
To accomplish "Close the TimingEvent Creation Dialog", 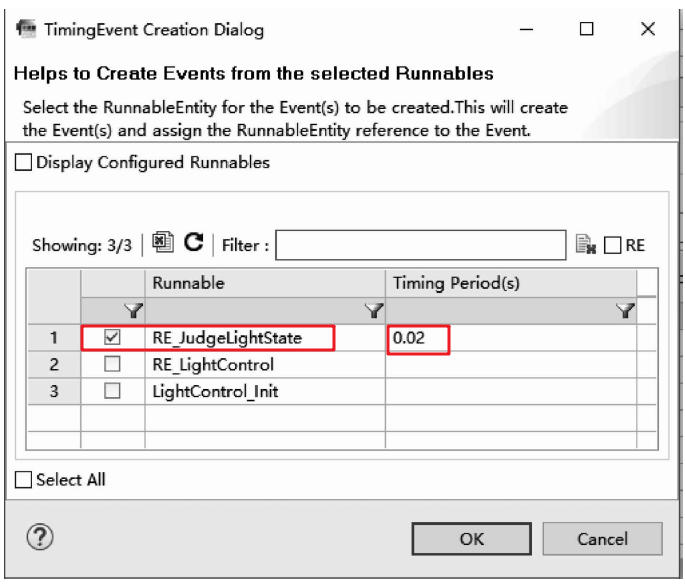I will (x=647, y=30).
